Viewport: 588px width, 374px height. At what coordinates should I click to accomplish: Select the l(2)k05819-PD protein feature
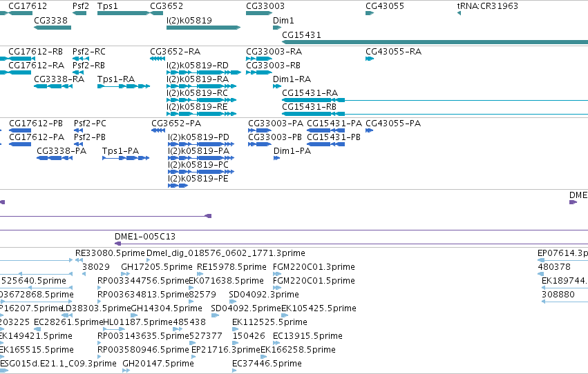201,144
